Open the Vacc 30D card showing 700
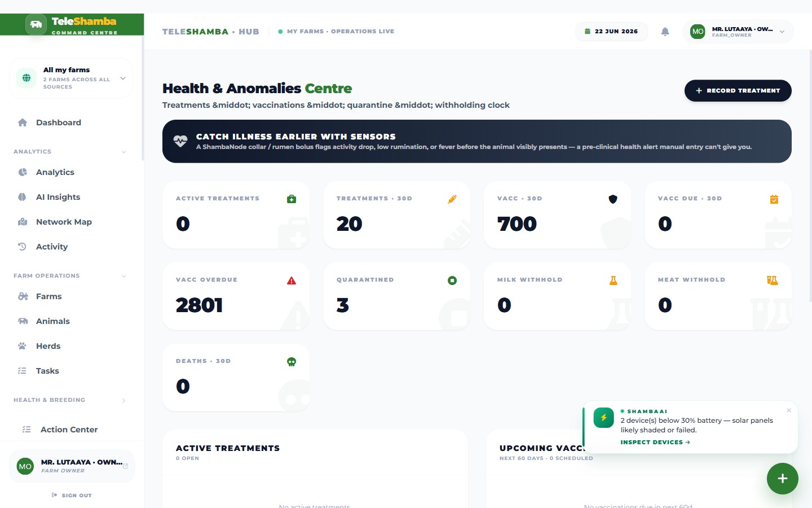812x508 pixels. pos(558,215)
